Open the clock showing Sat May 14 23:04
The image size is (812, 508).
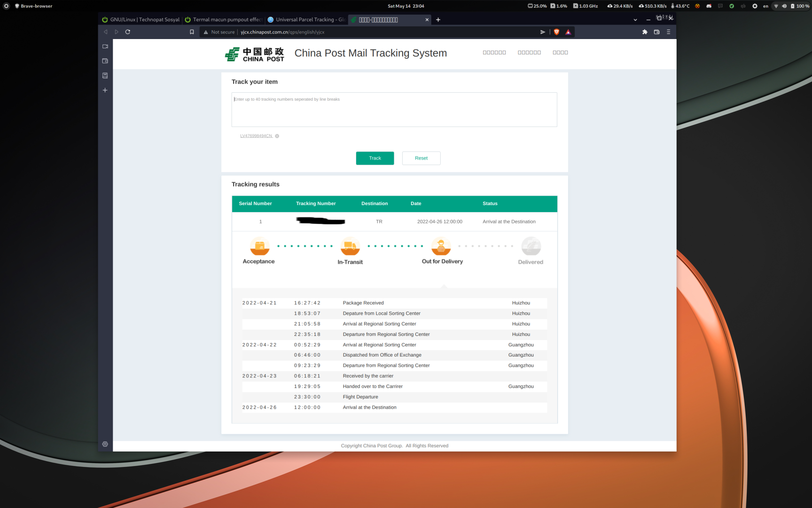pos(406,6)
